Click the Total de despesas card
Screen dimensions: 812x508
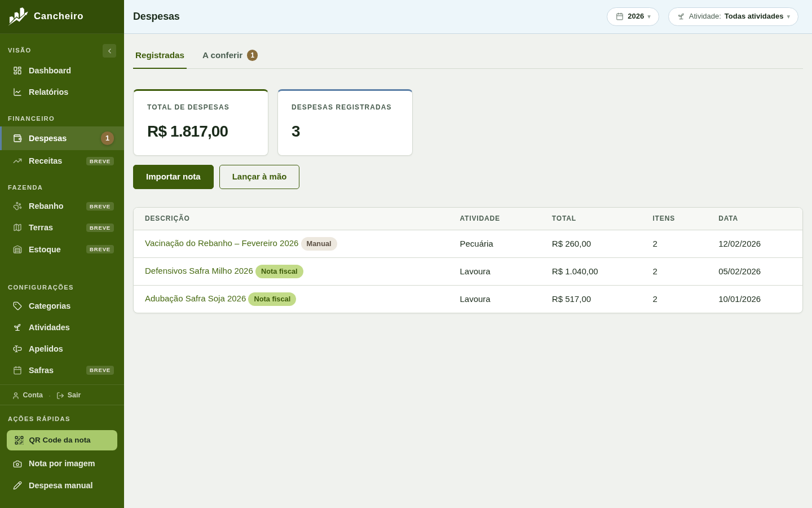201,122
